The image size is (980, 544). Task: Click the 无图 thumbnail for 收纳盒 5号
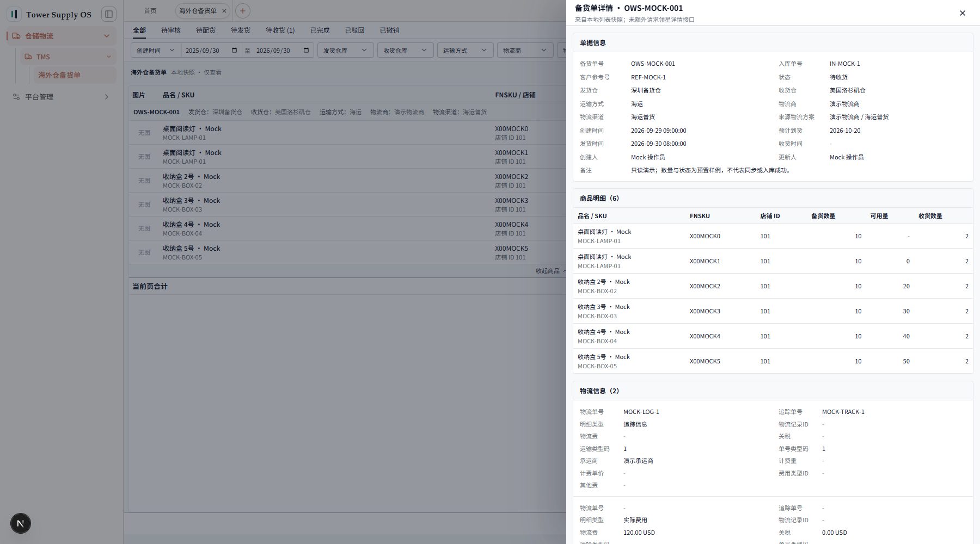[x=144, y=252]
